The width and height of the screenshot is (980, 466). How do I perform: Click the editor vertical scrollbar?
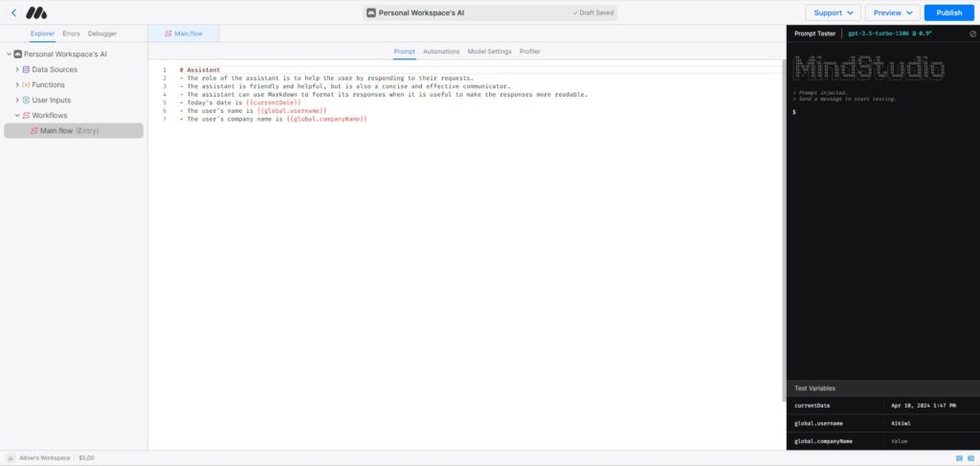(x=784, y=232)
